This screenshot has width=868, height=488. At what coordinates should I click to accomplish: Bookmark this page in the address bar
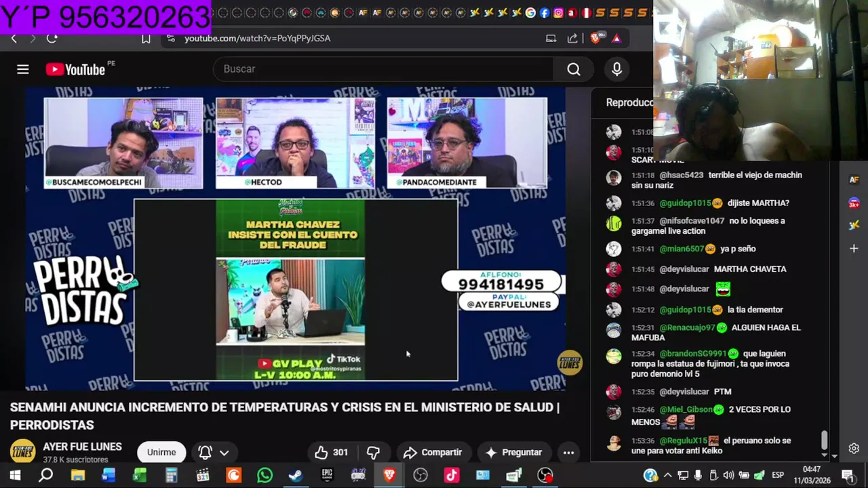click(146, 39)
